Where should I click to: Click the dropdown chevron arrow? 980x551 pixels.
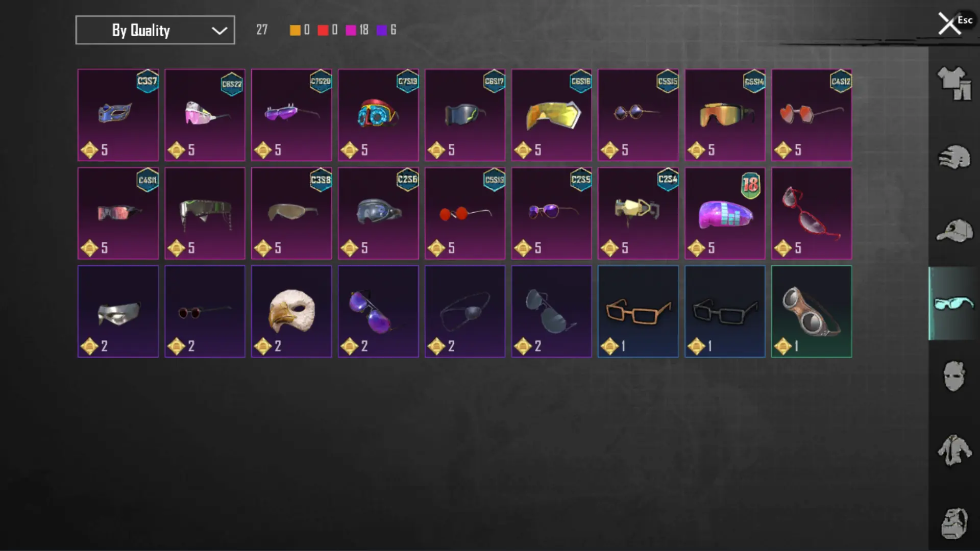(x=219, y=31)
